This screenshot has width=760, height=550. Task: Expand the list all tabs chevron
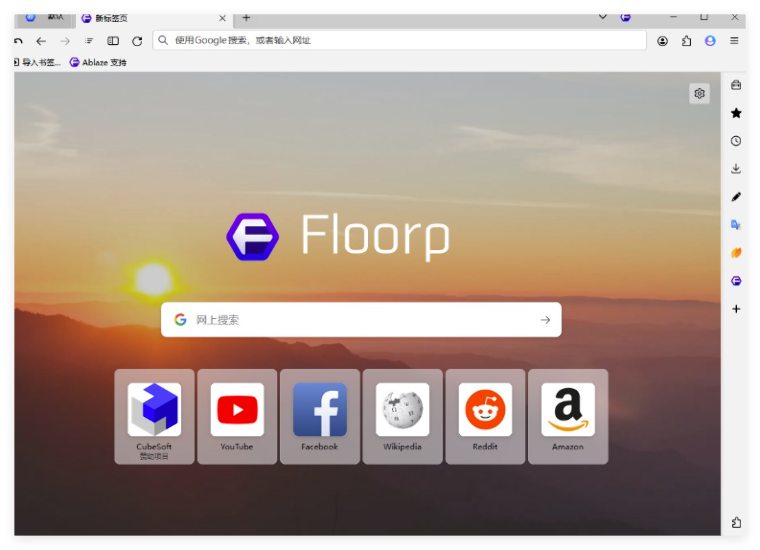602,17
